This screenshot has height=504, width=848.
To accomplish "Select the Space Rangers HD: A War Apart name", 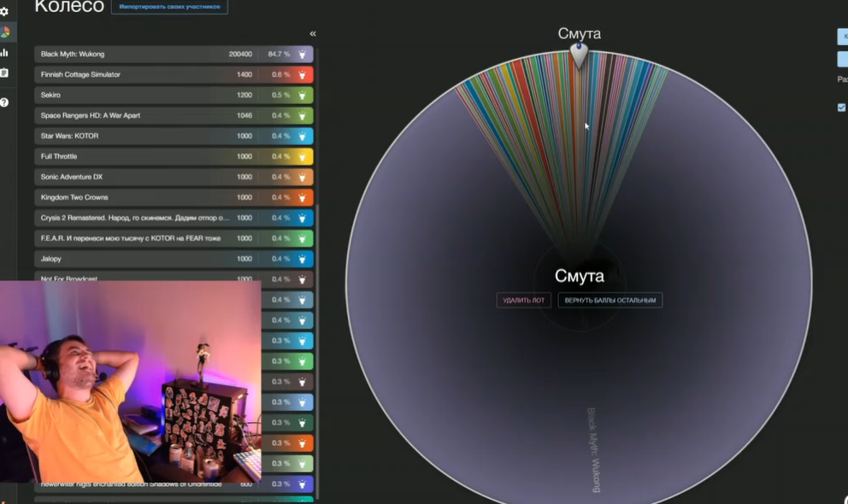I will pyautogui.click(x=91, y=115).
